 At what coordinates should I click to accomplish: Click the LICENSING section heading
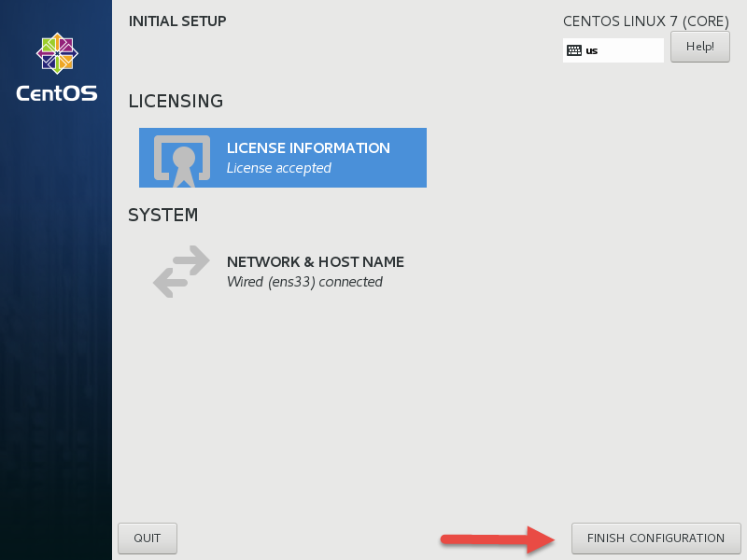(x=176, y=101)
